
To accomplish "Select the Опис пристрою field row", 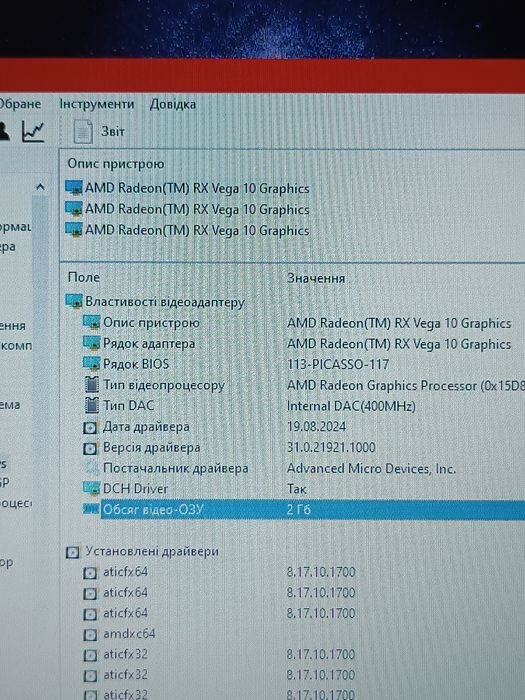I will (x=297, y=323).
